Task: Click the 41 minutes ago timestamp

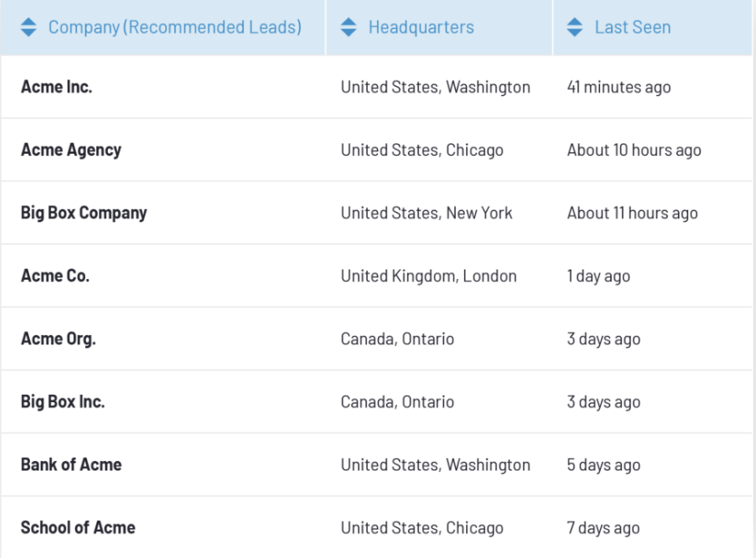Action: click(618, 87)
